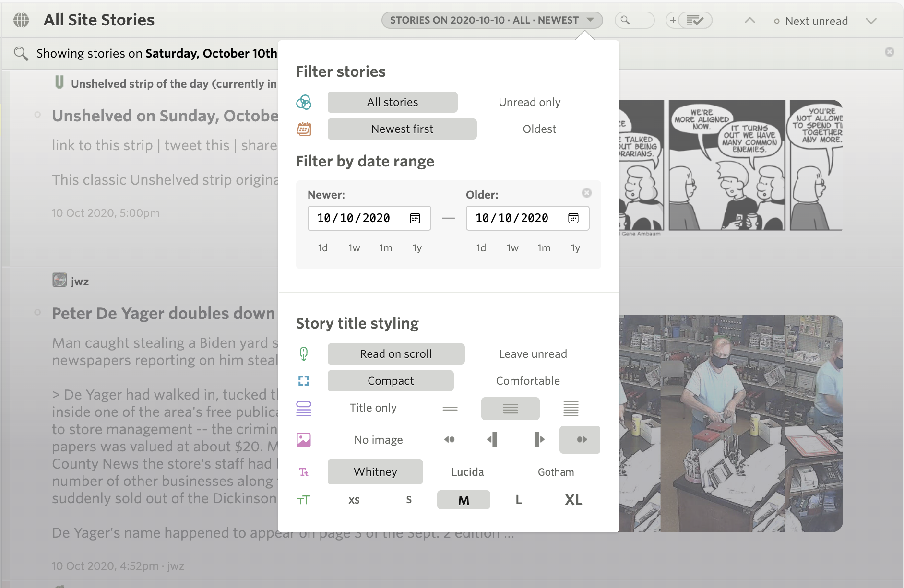Pick the small left image layout icon
Viewport: 904px width, 588px height.
point(449,439)
